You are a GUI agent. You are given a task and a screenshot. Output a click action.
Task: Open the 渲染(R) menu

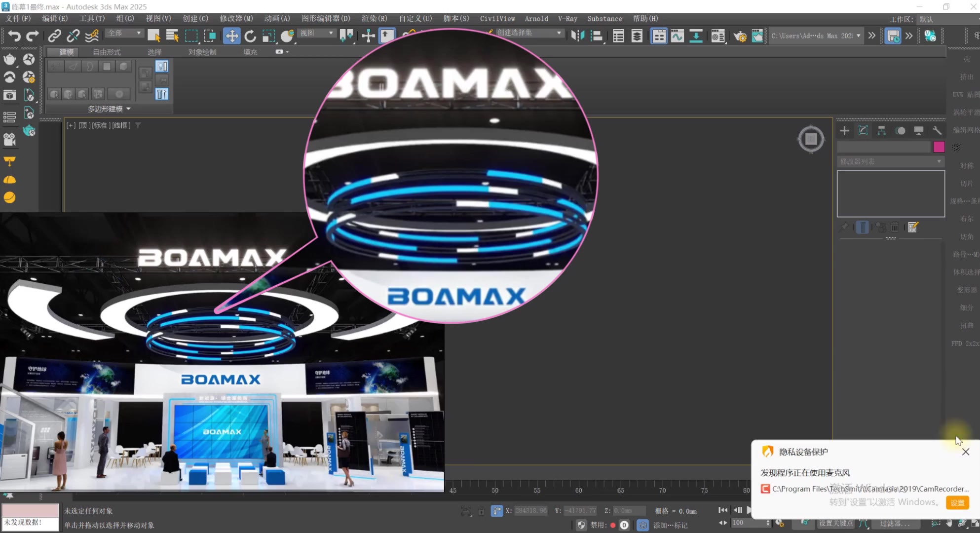374,18
